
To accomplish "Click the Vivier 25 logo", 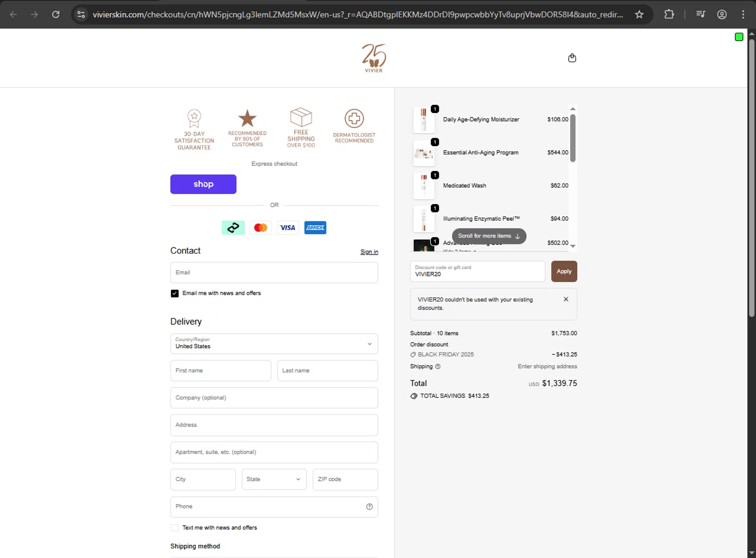I will (x=374, y=58).
